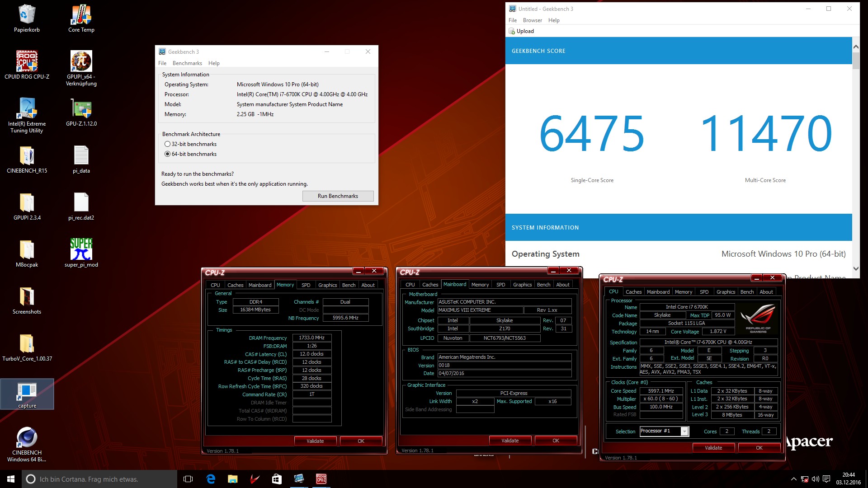The width and height of the screenshot is (868, 488).
Task: Open Screenshots folder icon
Action: (27, 300)
